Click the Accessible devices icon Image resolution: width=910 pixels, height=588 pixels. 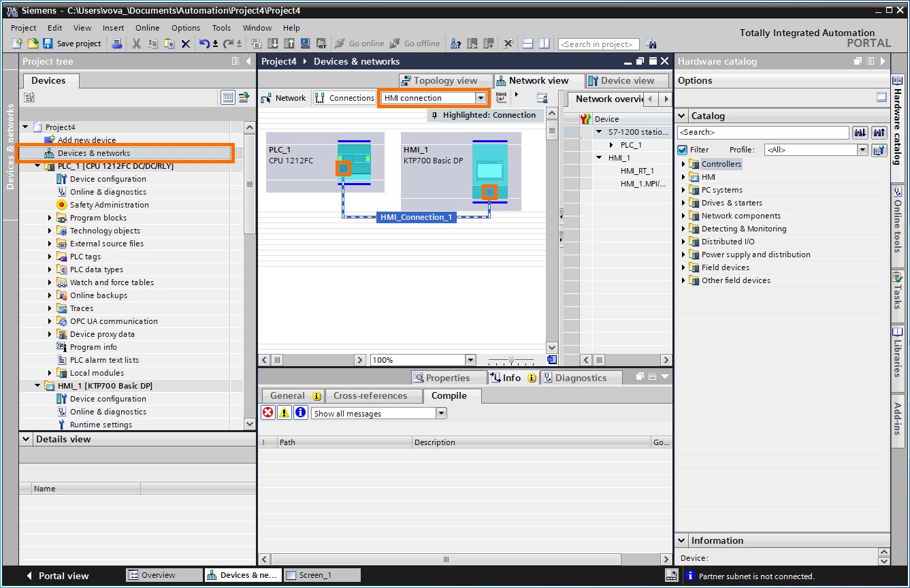[x=456, y=44]
